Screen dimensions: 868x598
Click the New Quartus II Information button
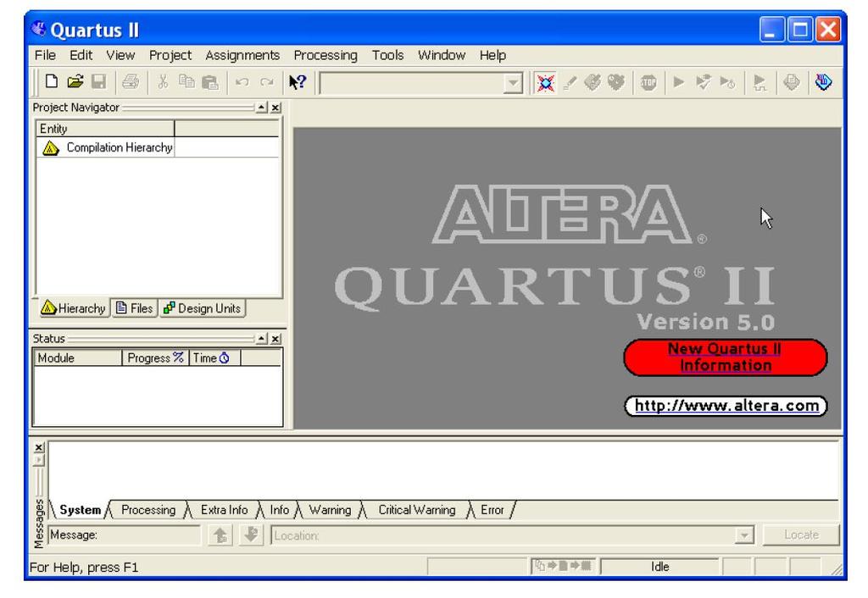click(x=726, y=357)
